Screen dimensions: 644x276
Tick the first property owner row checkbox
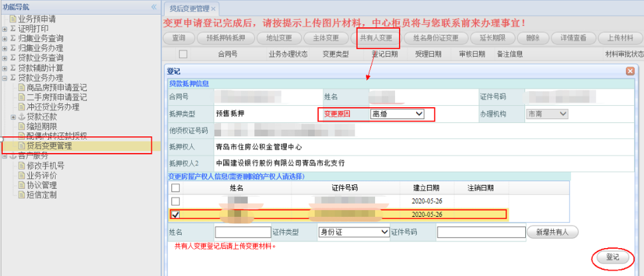[x=175, y=201]
